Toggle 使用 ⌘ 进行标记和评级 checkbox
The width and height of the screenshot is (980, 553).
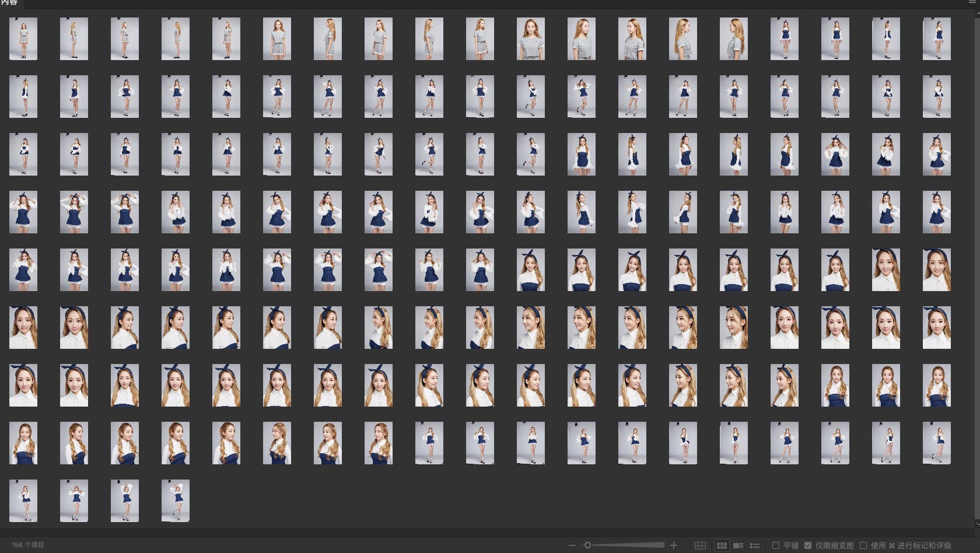point(863,545)
